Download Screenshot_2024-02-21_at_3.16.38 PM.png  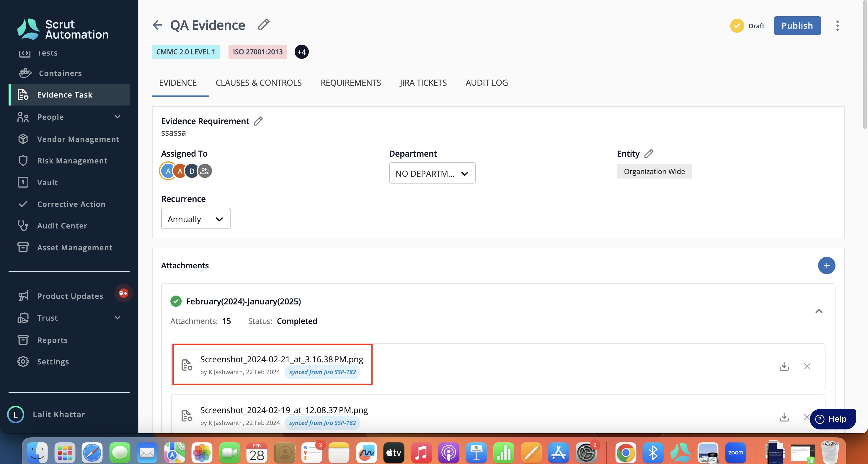coord(784,366)
